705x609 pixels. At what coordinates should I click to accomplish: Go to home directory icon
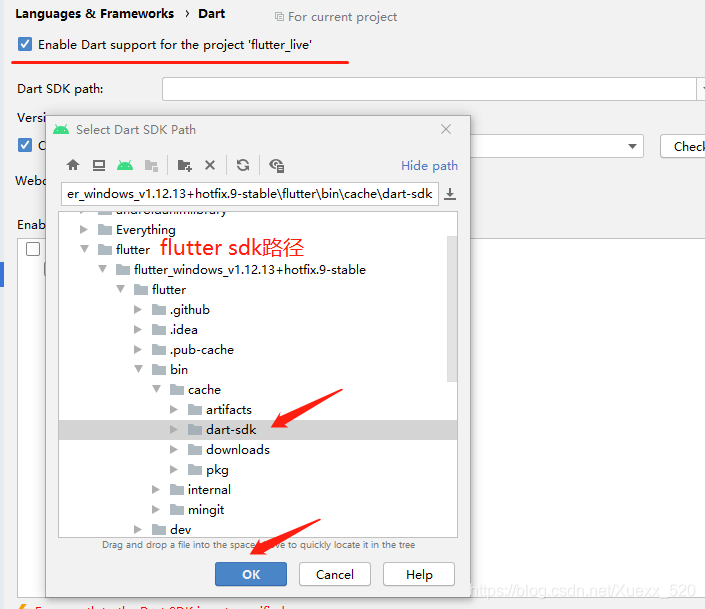point(73,165)
